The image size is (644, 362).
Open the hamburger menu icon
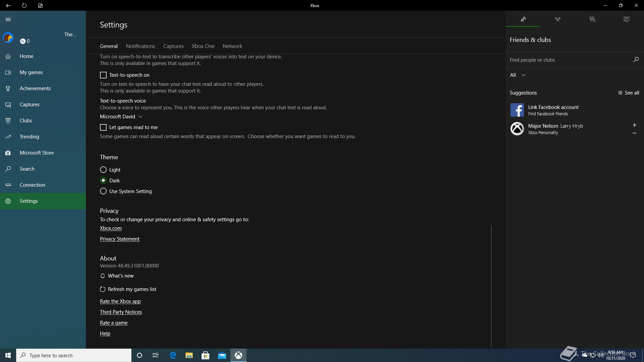8,19
